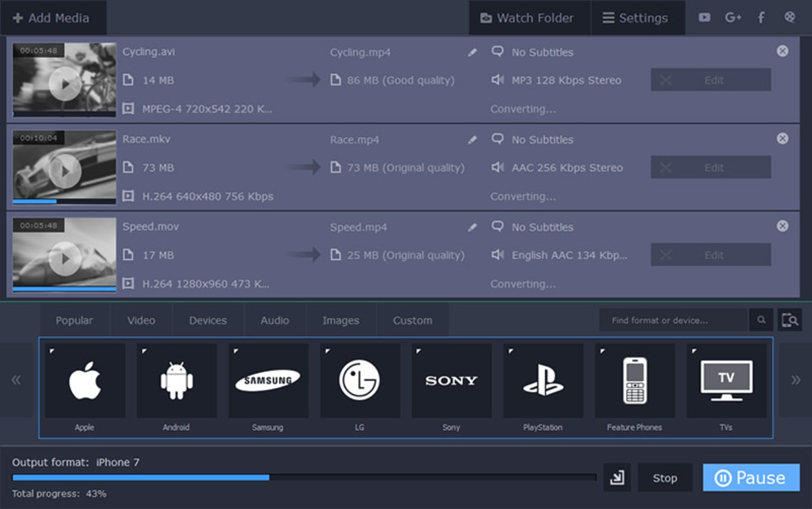Switch to the Video tab

[x=141, y=321]
